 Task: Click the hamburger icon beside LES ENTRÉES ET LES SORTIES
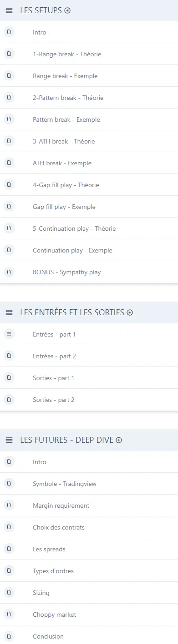(x=9, y=312)
